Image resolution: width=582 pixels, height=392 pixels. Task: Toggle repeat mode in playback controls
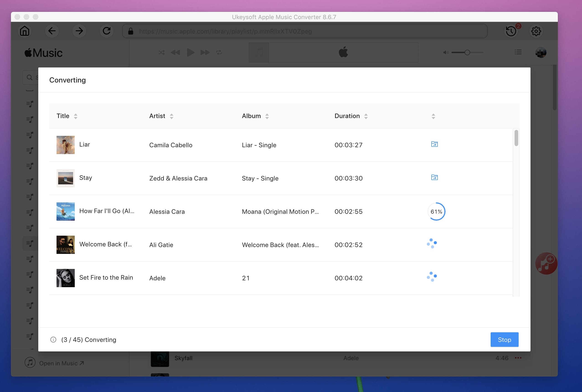tap(219, 52)
